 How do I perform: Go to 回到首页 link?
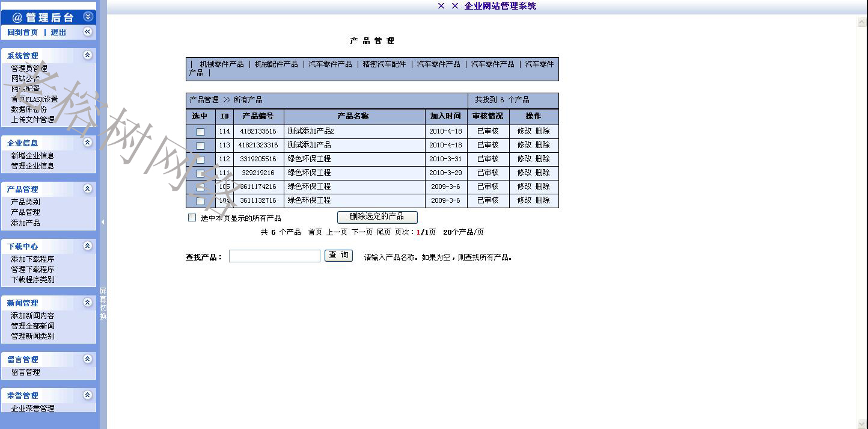point(23,32)
